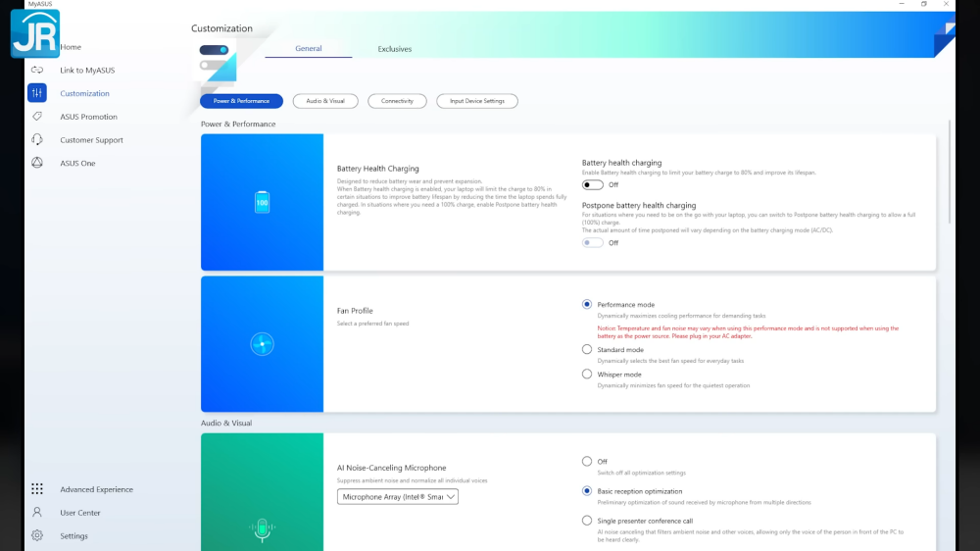The width and height of the screenshot is (980, 551).
Task: Open the ASUS One menu entry
Action: click(x=77, y=163)
